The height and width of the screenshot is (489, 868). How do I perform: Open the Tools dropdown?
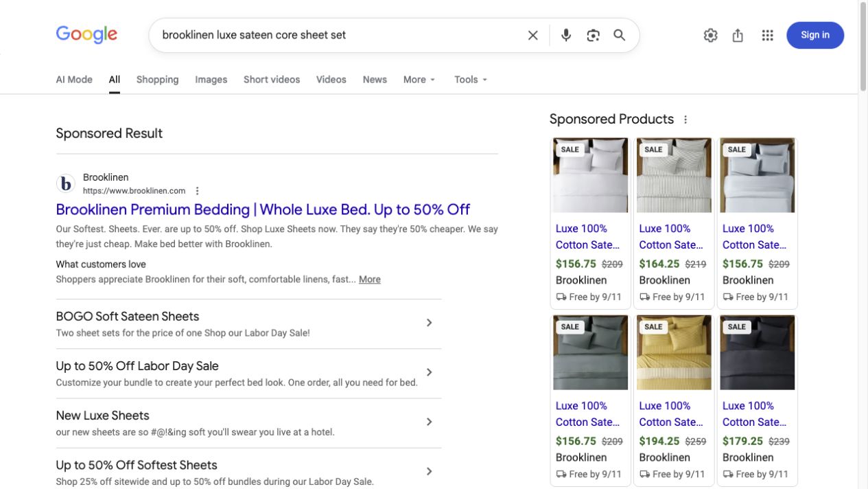point(471,80)
